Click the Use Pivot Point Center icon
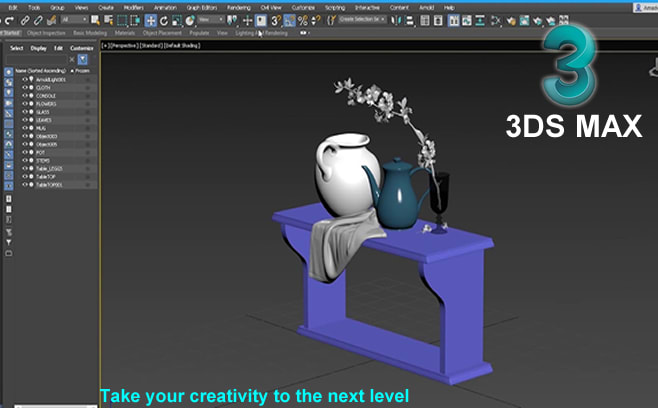This screenshot has width=658, height=408. [x=232, y=20]
